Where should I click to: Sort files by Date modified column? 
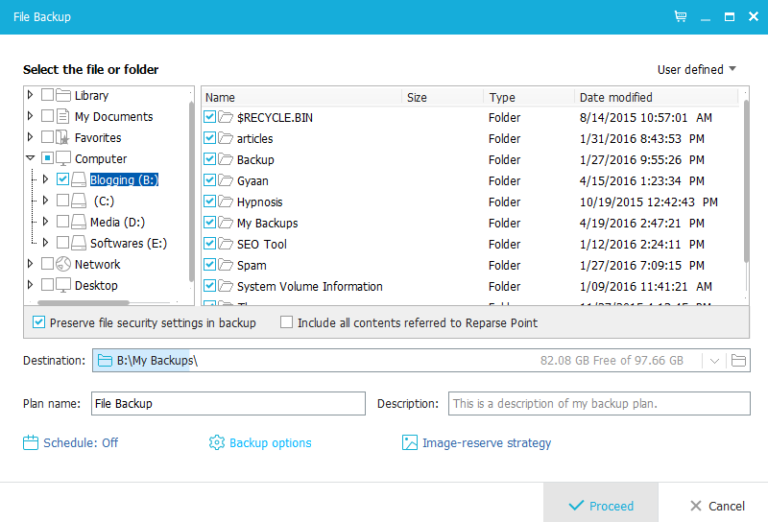[615, 97]
